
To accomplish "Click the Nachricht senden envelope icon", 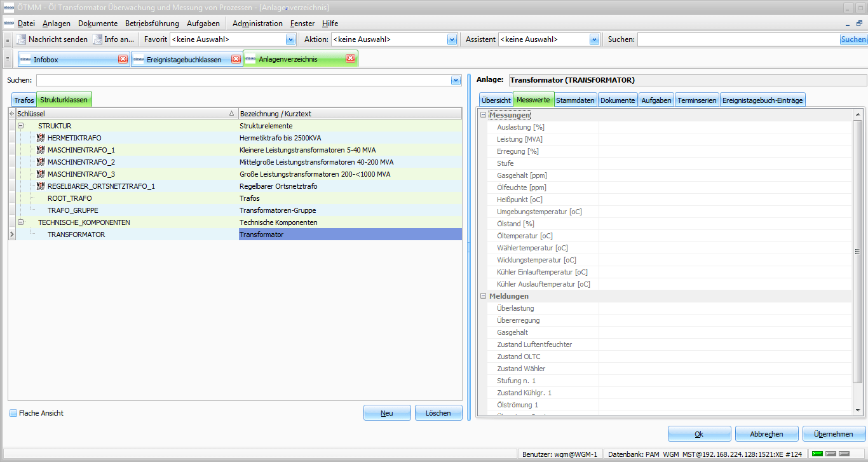I will (x=22, y=39).
